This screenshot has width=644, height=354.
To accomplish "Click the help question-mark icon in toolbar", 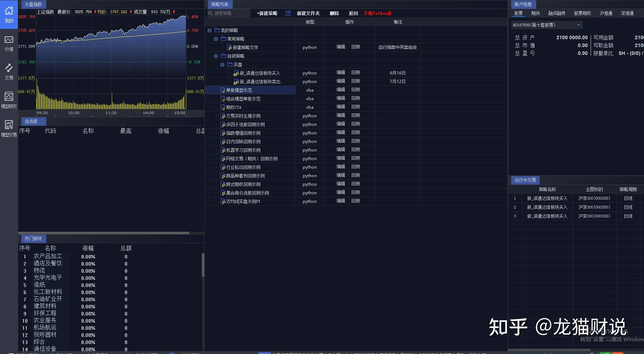I will click(x=288, y=13).
